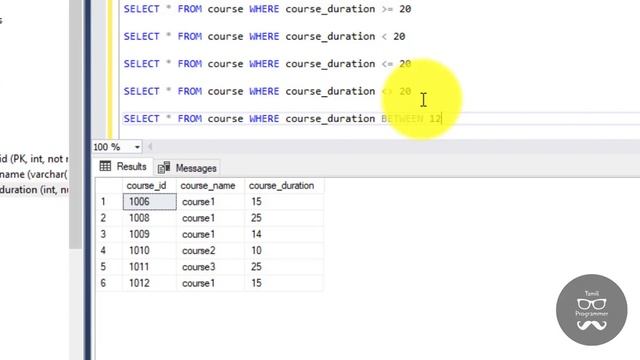The height and width of the screenshot is (360, 640).
Task: Click the course_id column header
Action: [x=146, y=186]
